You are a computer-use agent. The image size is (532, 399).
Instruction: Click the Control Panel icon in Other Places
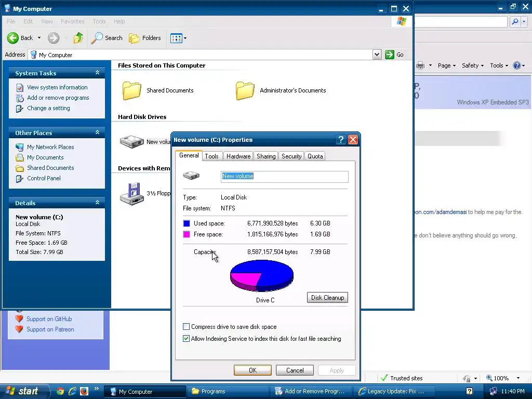20,179
